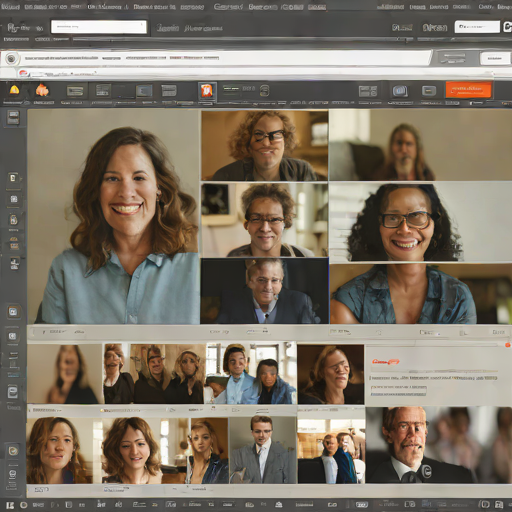
Task: Select blonde woman in dark jacket thumbnail
Action: (209, 451)
